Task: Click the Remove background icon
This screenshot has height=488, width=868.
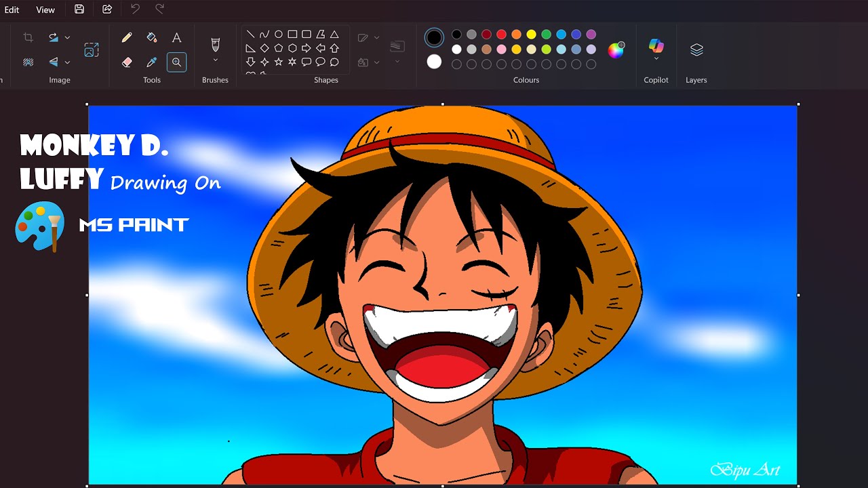Action: 28,62
